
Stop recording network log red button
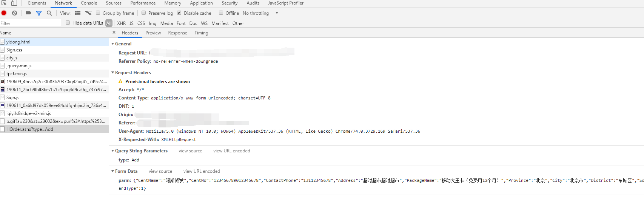pos(4,13)
